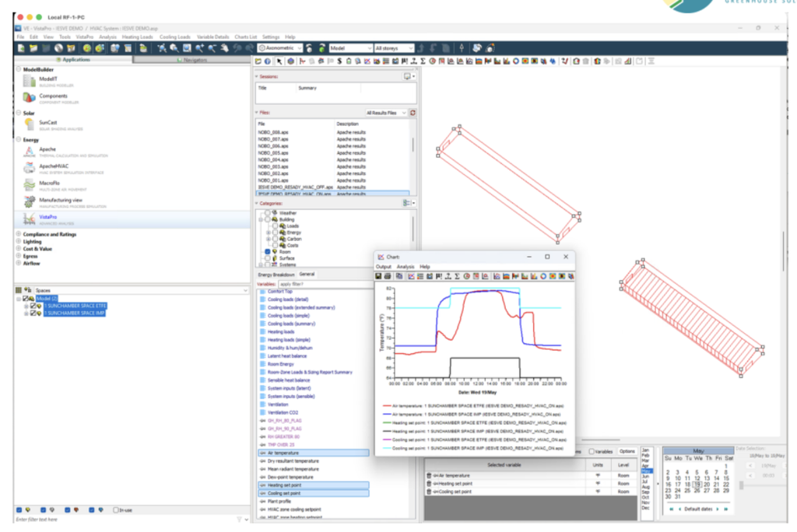This screenshot has width=797, height=532.
Task: Click the open folder toolbar icon
Action: click(33, 48)
